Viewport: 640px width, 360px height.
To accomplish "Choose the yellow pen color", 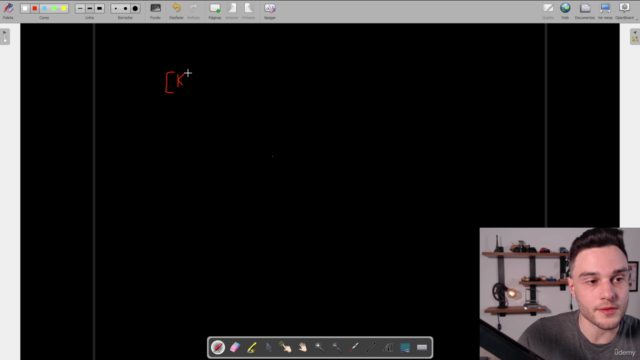I will click(x=64, y=8).
